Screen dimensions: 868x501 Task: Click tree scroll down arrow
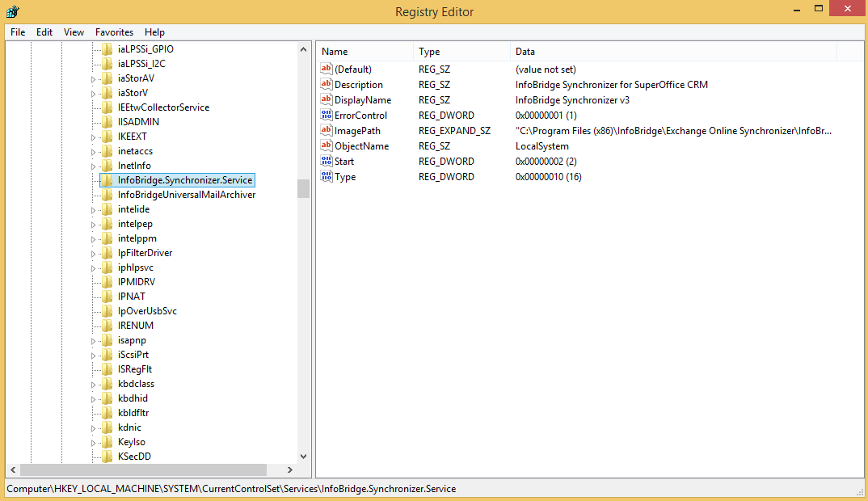303,457
